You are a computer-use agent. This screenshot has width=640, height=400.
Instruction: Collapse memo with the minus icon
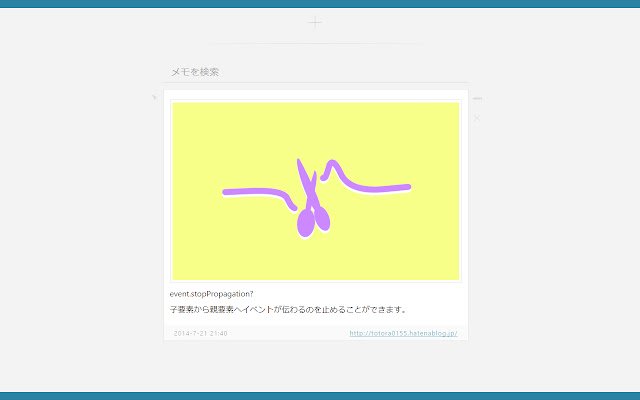pos(477,98)
